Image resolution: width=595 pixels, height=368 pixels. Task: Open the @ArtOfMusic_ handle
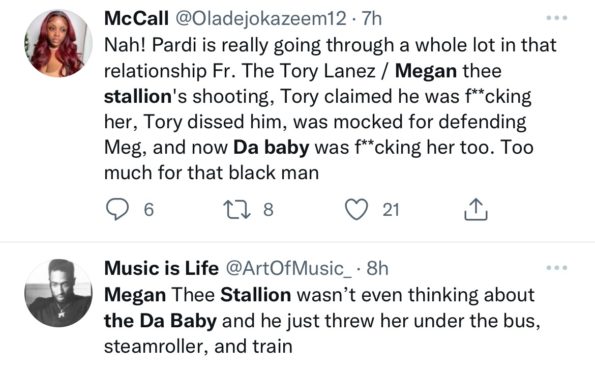coord(289,269)
